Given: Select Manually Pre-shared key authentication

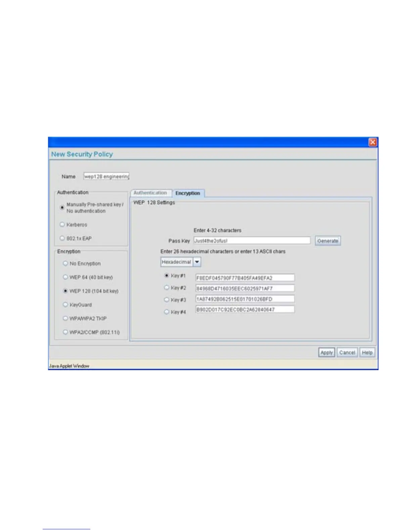Looking at the screenshot, I should (62, 208).
